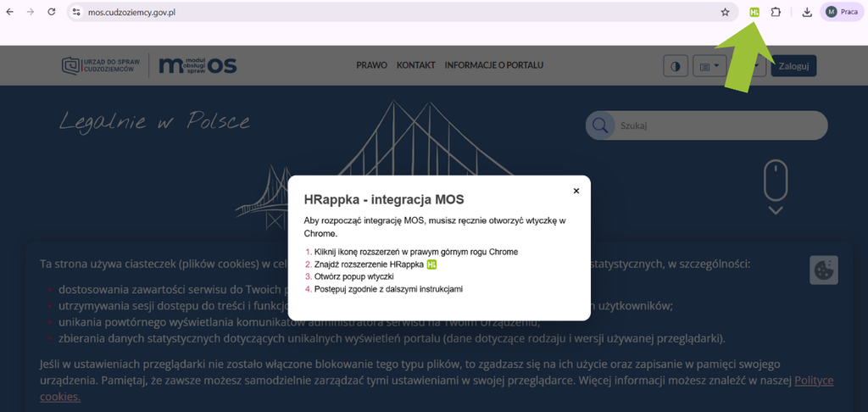The width and height of the screenshot is (868, 412).
Task: Click the 'Legalnie w Polsce' slogan text
Action: coord(154,120)
